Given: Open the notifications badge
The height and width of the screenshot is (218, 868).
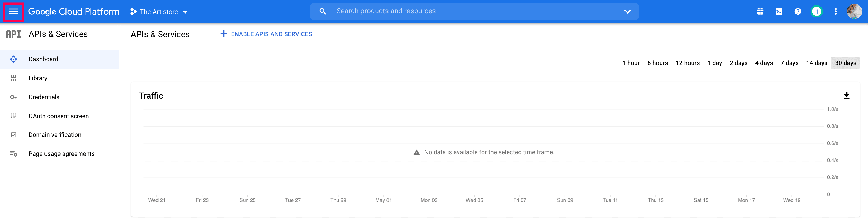Looking at the screenshot, I should [816, 12].
